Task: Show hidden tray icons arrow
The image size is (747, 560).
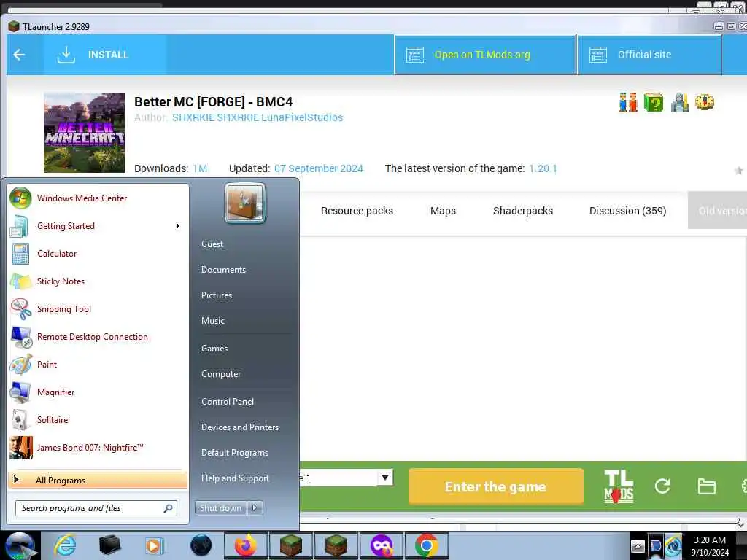Action: point(638,546)
